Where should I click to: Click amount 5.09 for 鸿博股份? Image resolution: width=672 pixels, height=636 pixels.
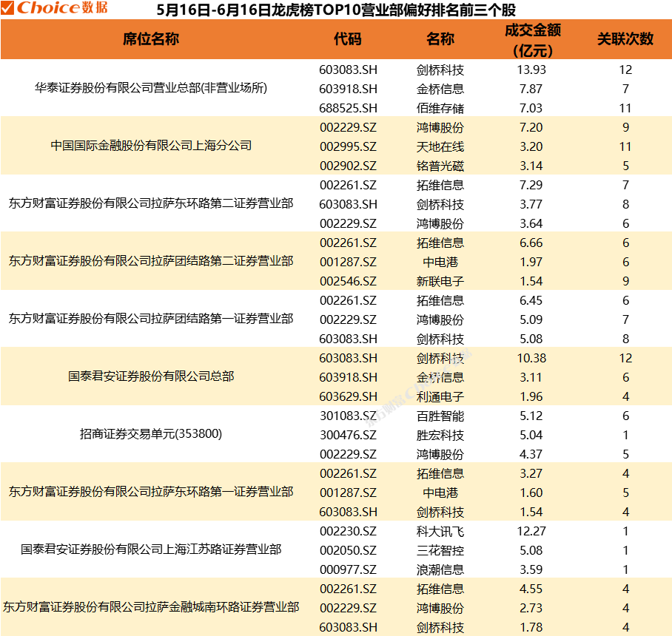pos(531,319)
